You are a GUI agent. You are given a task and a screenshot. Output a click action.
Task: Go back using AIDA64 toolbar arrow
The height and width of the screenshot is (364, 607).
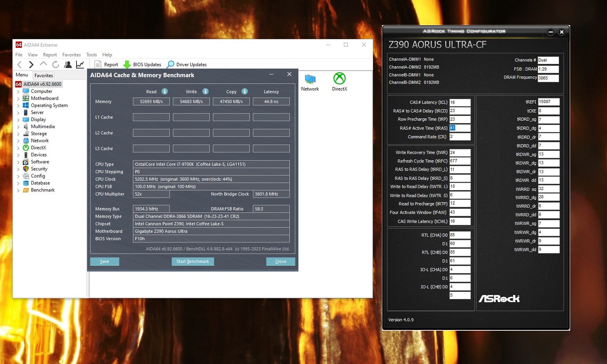(x=20, y=64)
